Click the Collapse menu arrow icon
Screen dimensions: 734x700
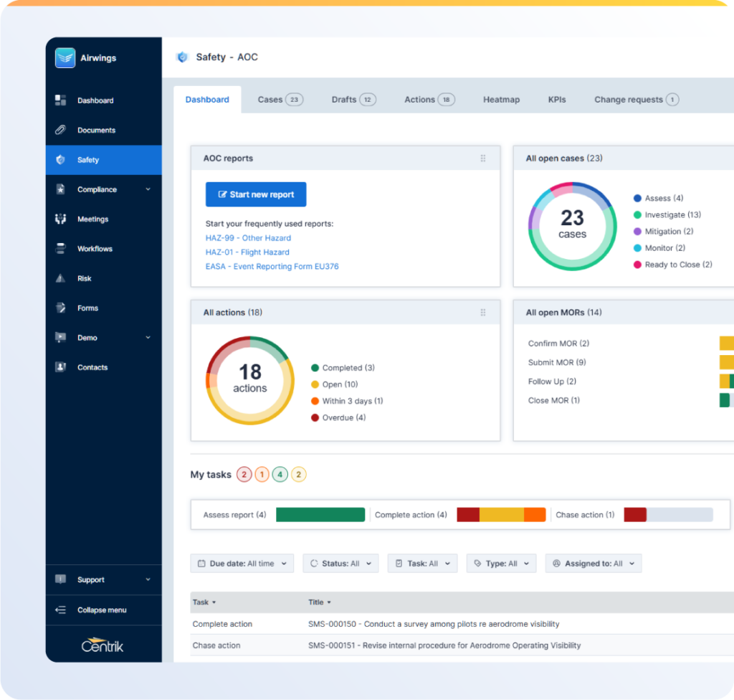point(61,610)
